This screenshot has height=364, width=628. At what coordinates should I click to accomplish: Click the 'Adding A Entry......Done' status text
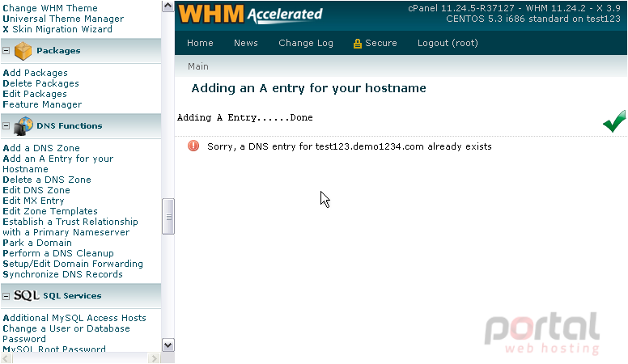click(244, 118)
